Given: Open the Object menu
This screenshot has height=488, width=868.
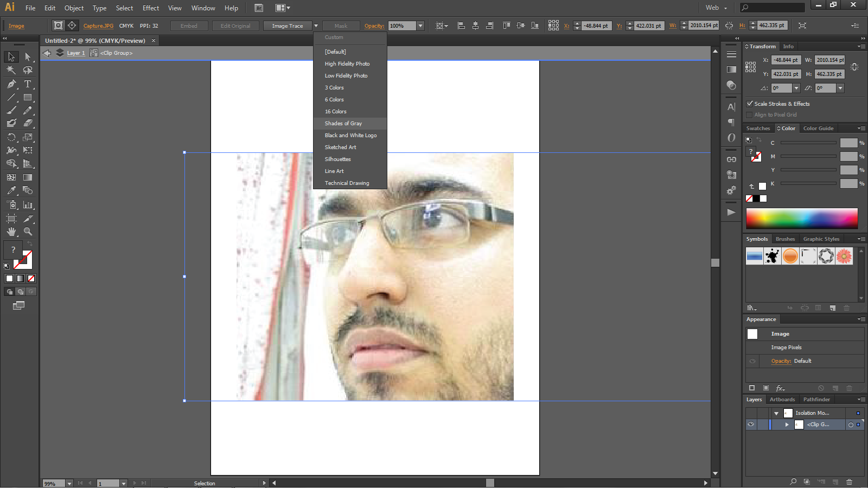Looking at the screenshot, I should pos(74,8).
